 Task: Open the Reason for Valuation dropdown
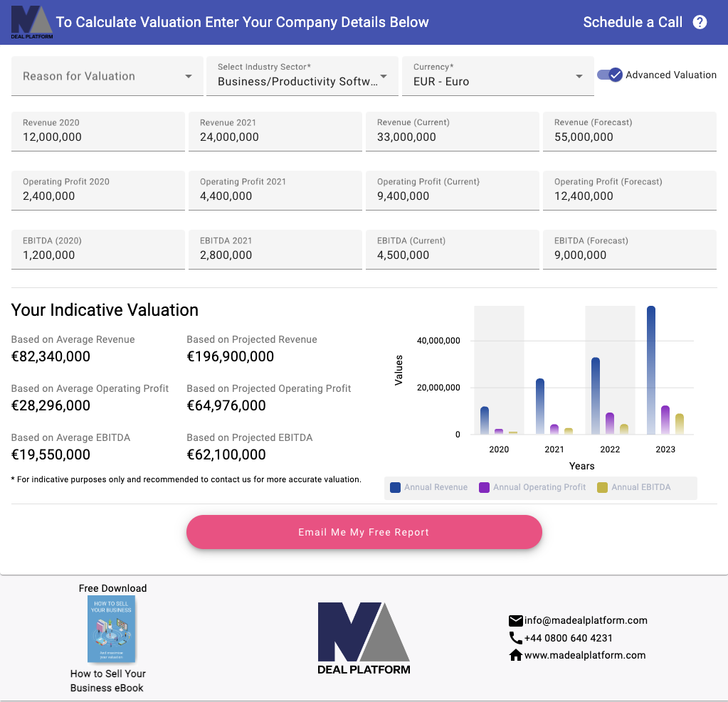point(107,76)
